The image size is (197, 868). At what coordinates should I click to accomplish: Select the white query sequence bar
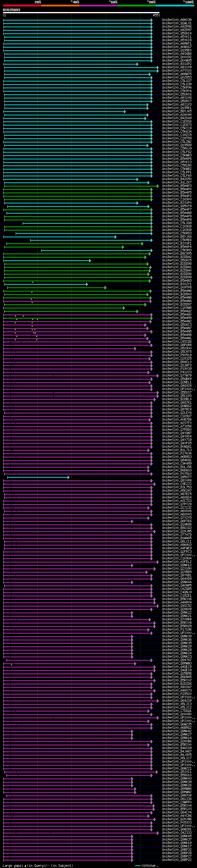(81, 13)
